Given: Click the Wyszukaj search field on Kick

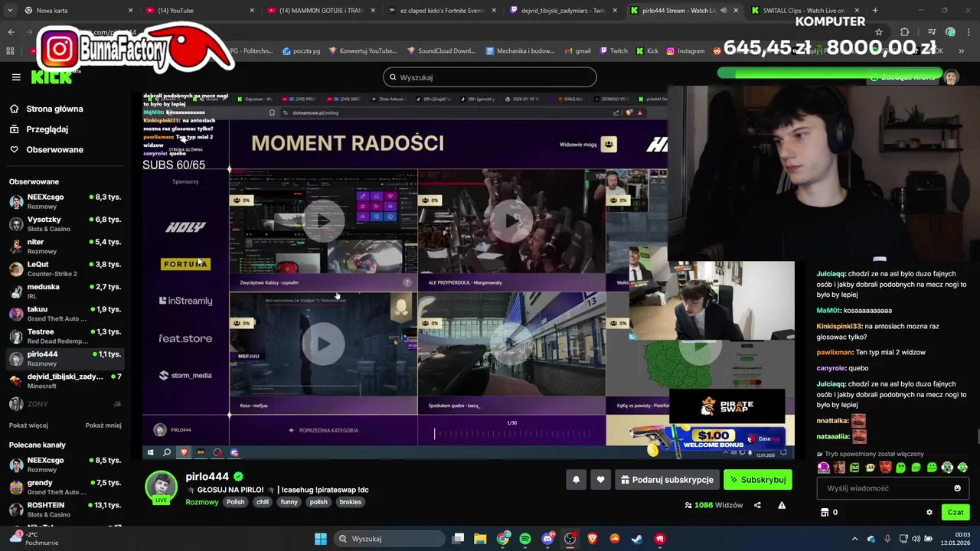Looking at the screenshot, I should 490,77.
